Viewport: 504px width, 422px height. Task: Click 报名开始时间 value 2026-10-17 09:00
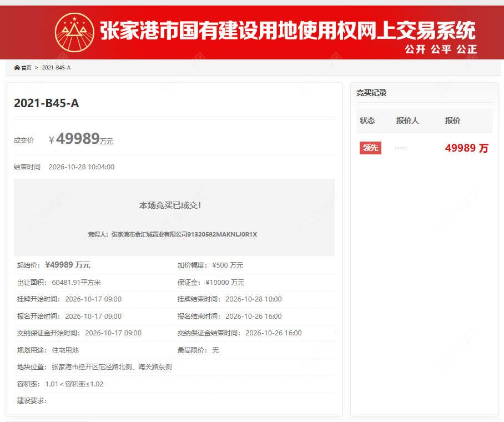94,316
